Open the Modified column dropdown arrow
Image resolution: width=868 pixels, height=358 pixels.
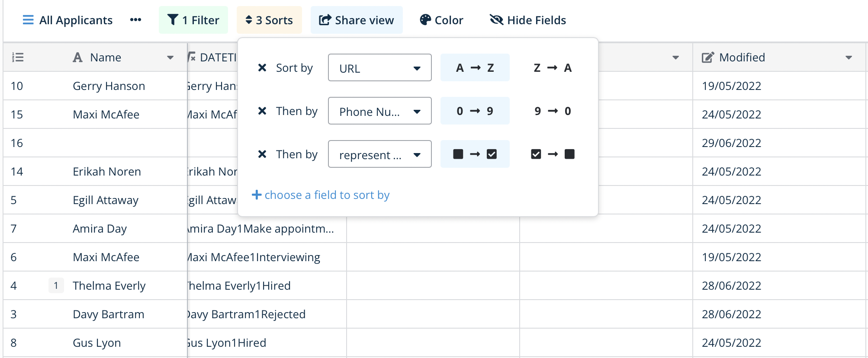coord(849,58)
